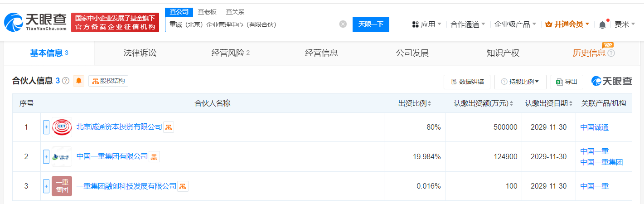The image size is (644, 204).
Task: Sort by 认缴出资日期 column arrows
Action: click(x=571, y=103)
